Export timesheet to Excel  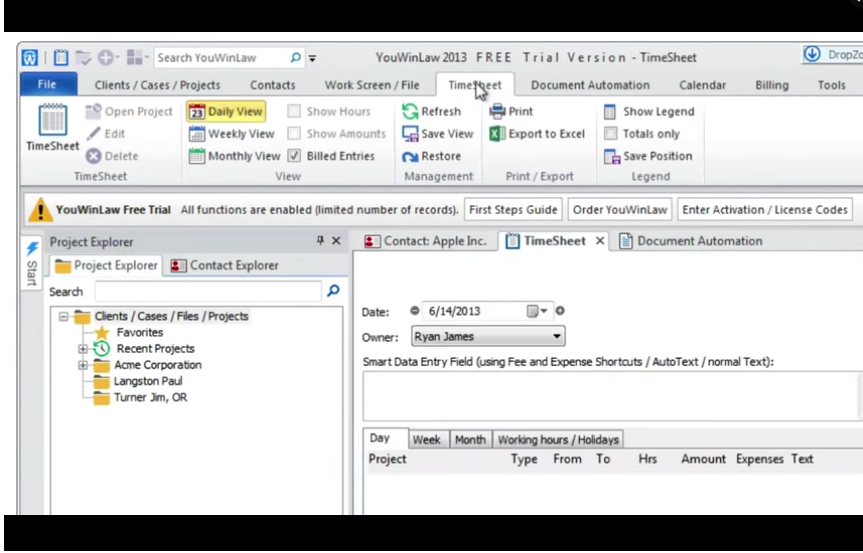coord(537,134)
